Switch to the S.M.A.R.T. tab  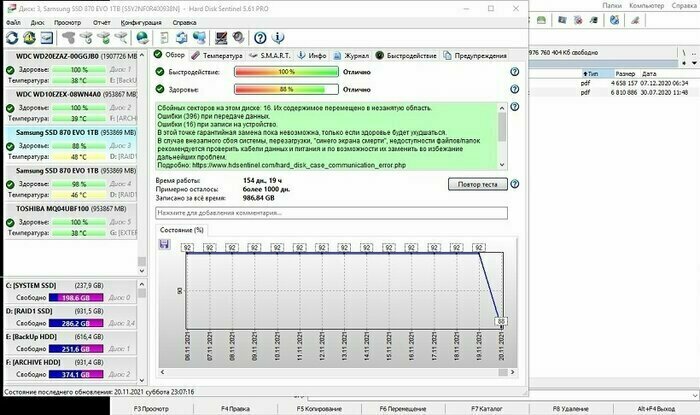[x=270, y=55]
